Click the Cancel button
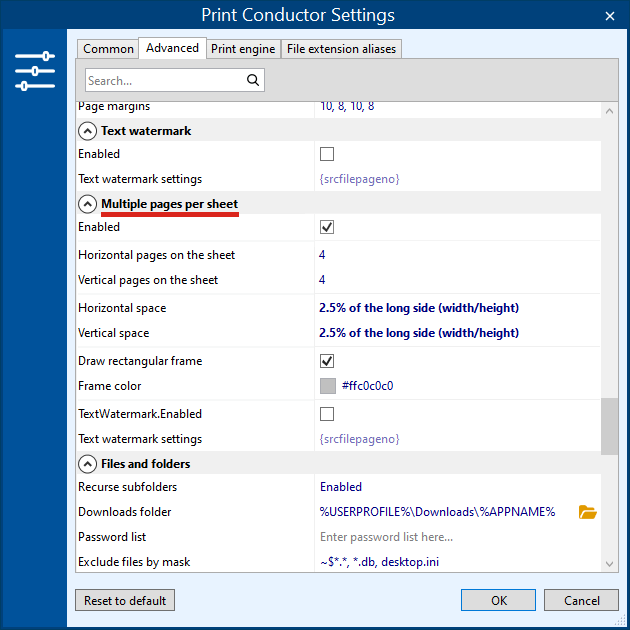Image resolution: width=630 pixels, height=630 pixels. [581, 600]
